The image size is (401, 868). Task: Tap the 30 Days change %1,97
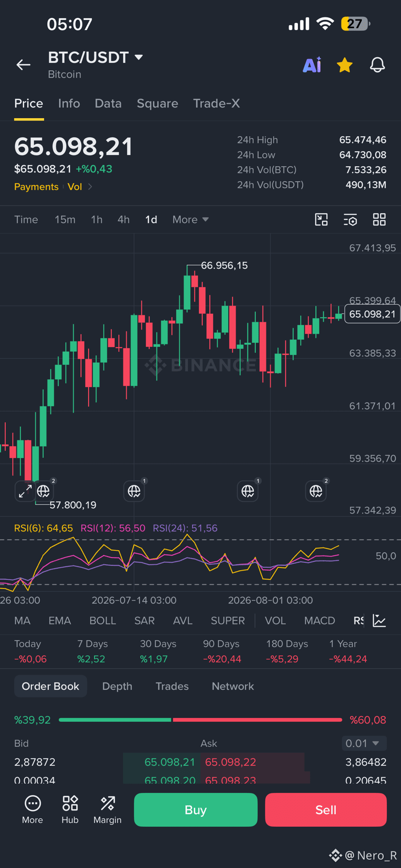[154, 659]
